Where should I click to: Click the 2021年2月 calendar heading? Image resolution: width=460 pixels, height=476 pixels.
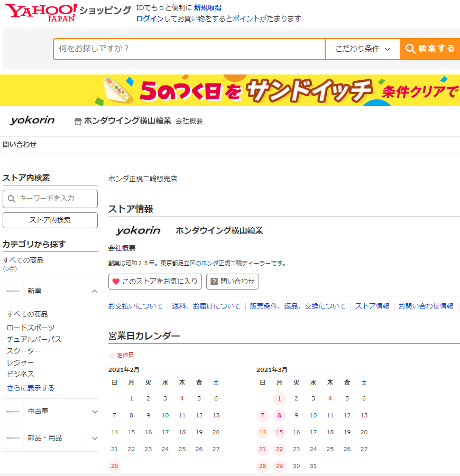point(124,370)
